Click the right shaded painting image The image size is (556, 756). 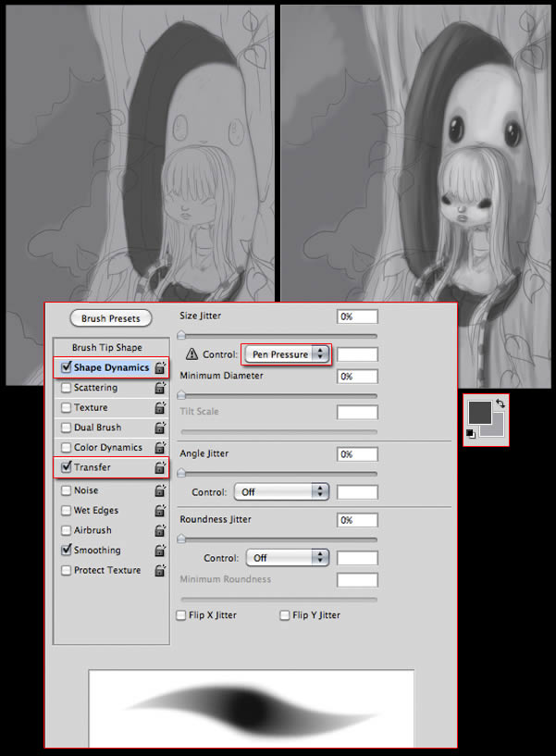(415, 155)
